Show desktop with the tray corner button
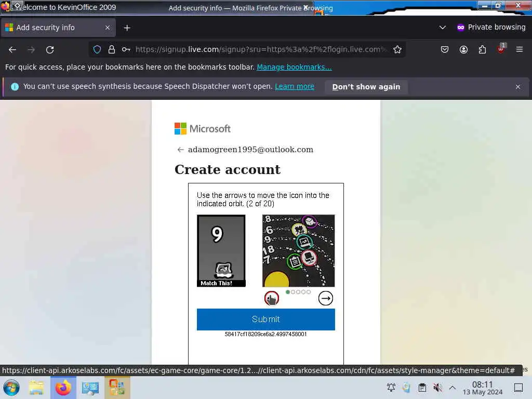Viewport: 532px width, 399px height. point(518,388)
